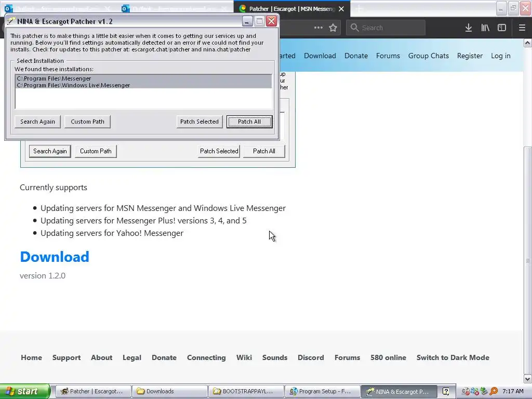The image size is (532, 399).
Task: Click Search Again in the patcher dialog
Action: coord(37,122)
